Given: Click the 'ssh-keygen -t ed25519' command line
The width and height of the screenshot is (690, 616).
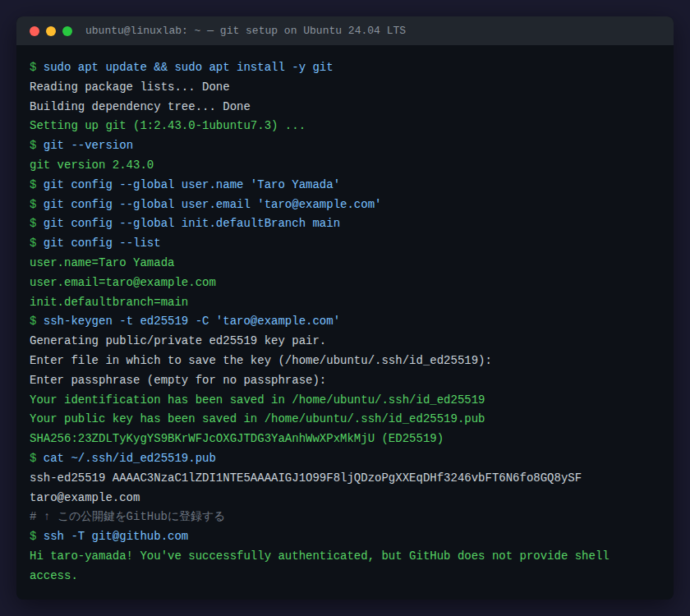Looking at the screenshot, I should [x=184, y=321].
